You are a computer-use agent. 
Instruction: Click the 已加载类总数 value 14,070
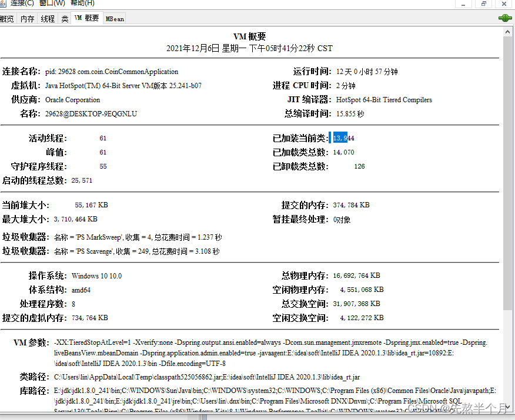pyautogui.click(x=343, y=152)
